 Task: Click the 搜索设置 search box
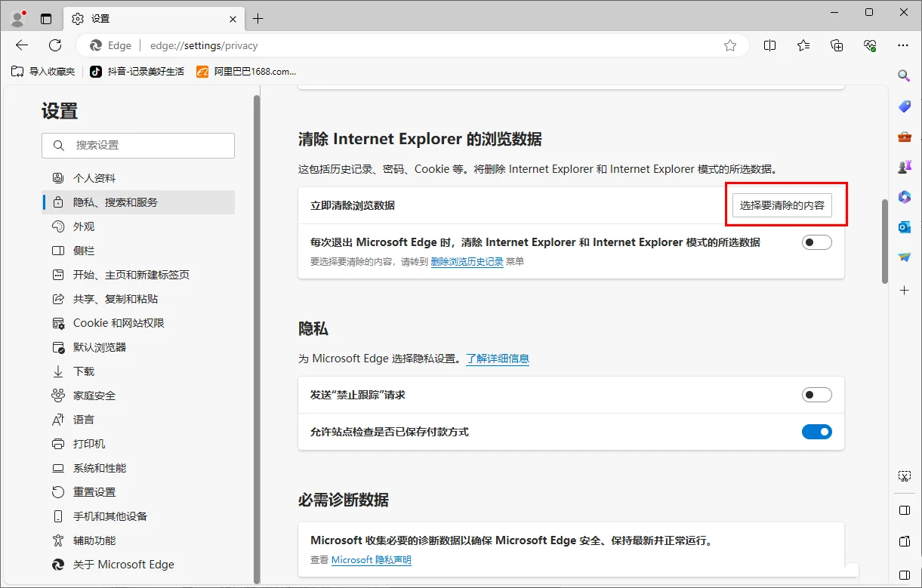tap(138, 145)
